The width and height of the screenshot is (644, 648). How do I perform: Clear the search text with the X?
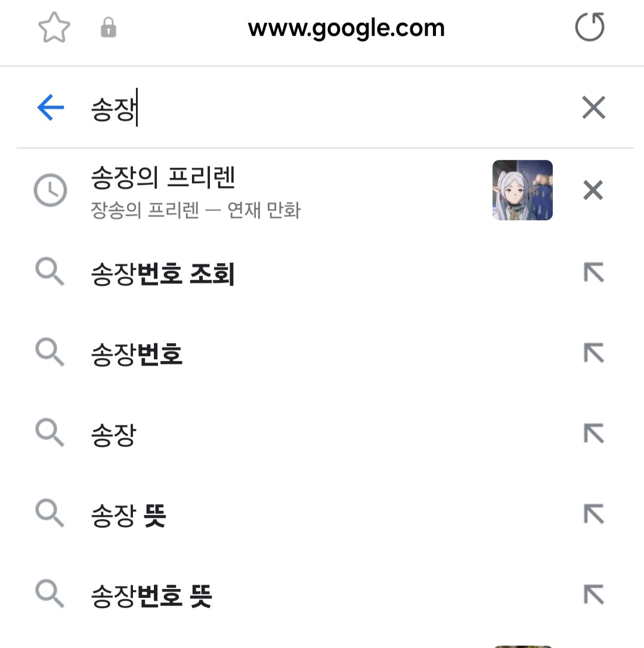point(593,107)
